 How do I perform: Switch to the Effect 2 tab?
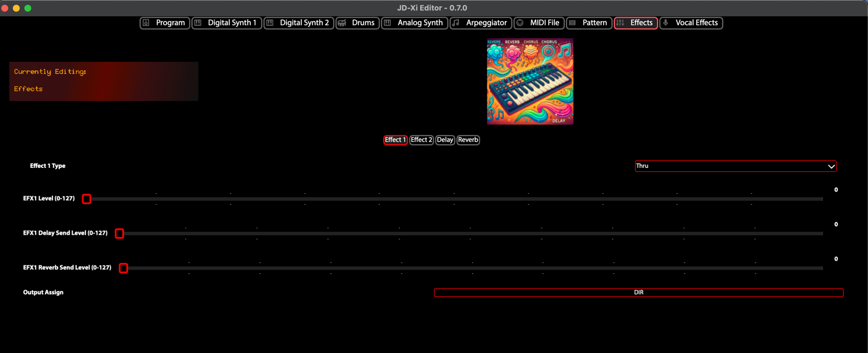tap(421, 140)
